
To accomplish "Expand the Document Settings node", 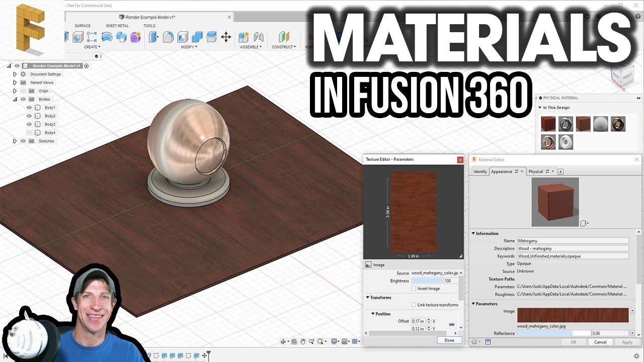I will tap(15, 74).
